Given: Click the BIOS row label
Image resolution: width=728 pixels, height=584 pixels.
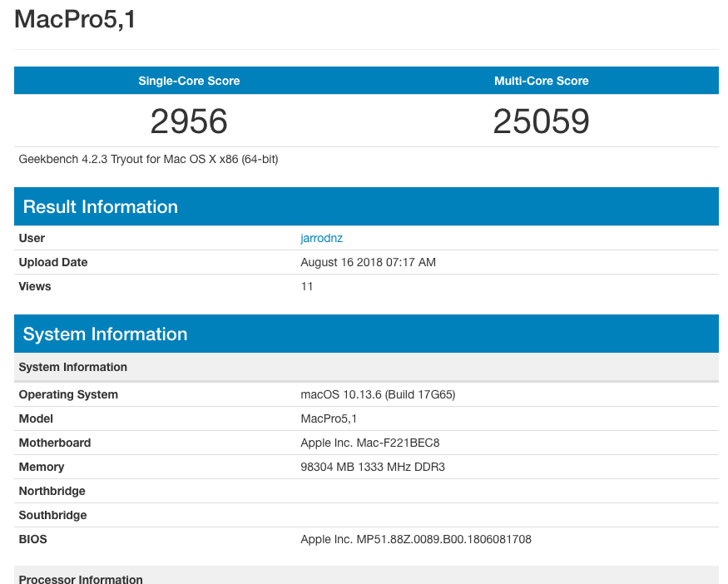Looking at the screenshot, I should pyautogui.click(x=33, y=539).
